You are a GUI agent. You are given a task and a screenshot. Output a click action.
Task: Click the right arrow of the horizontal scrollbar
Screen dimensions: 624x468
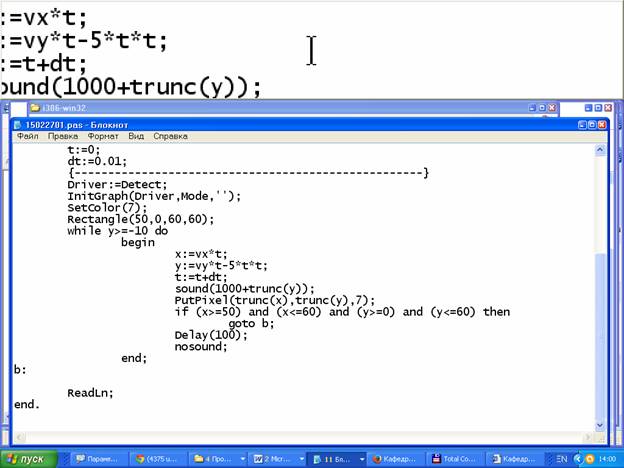[589, 437]
